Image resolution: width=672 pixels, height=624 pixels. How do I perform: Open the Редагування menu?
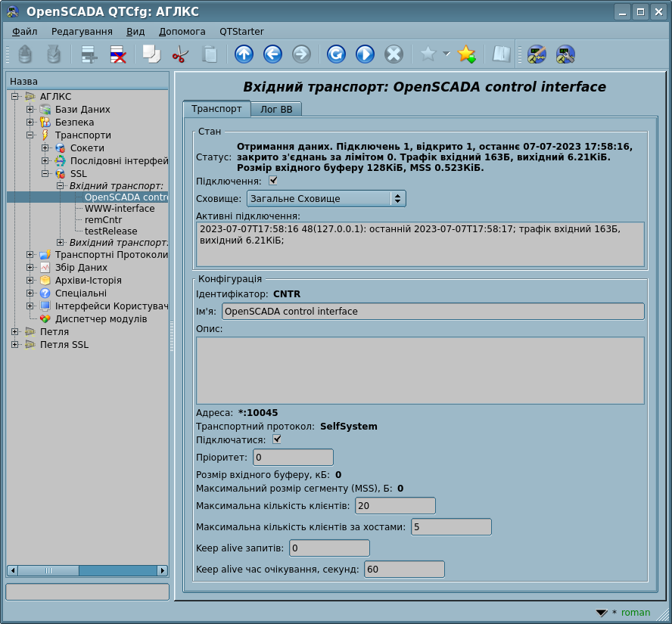(x=82, y=32)
